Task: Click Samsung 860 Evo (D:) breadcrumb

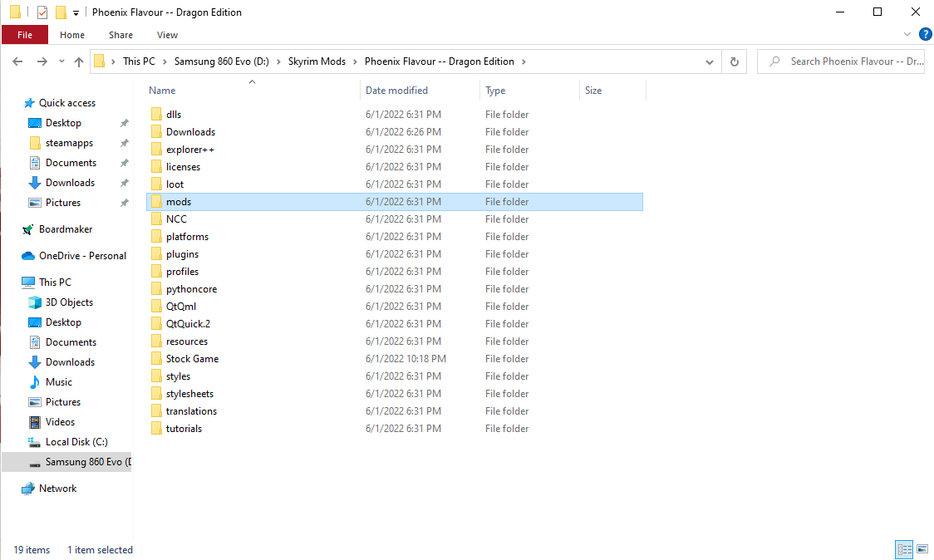Action: (x=222, y=61)
